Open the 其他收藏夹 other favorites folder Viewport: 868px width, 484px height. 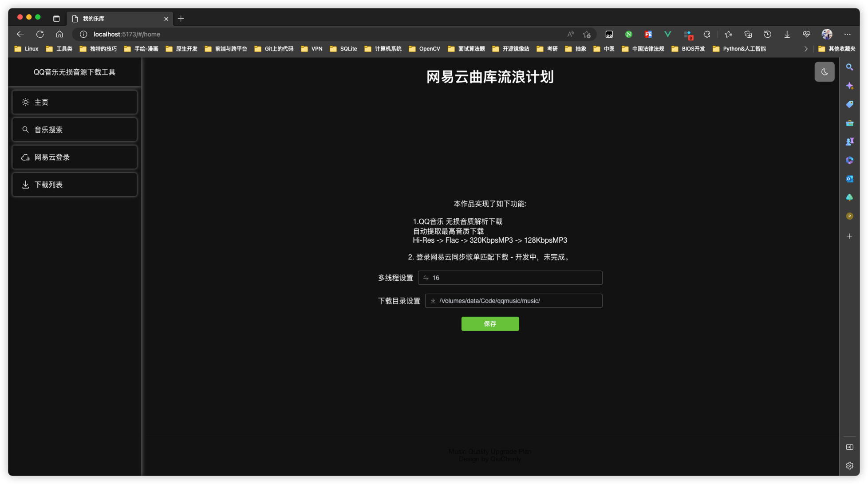pos(836,49)
